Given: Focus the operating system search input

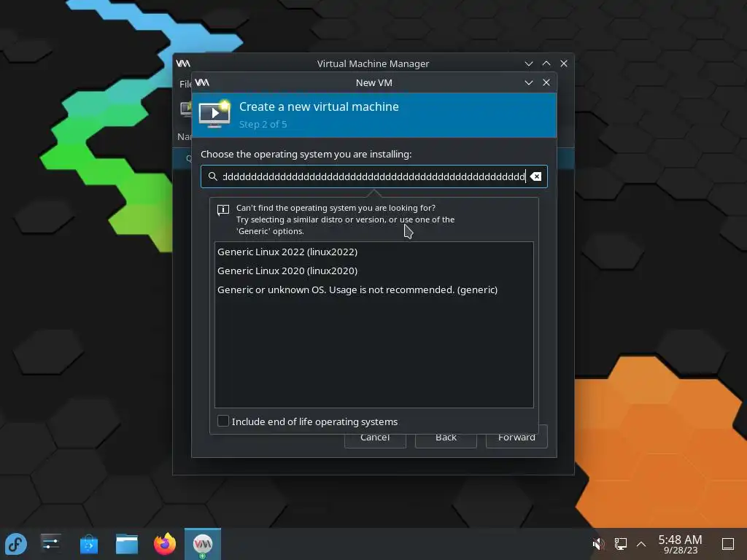Looking at the screenshot, I should 374,176.
